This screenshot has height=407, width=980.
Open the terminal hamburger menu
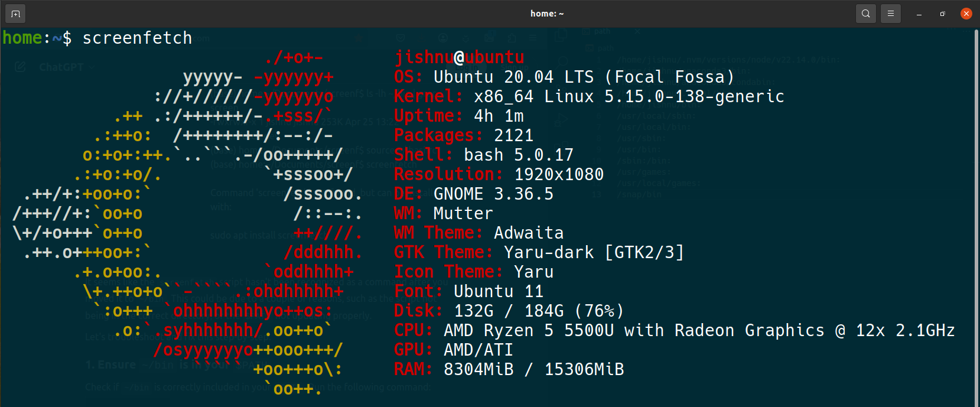(891, 14)
